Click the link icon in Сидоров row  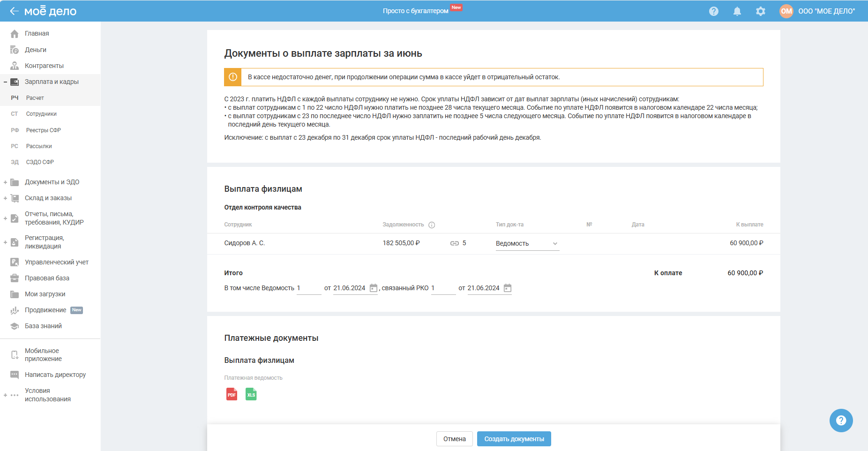click(x=455, y=243)
